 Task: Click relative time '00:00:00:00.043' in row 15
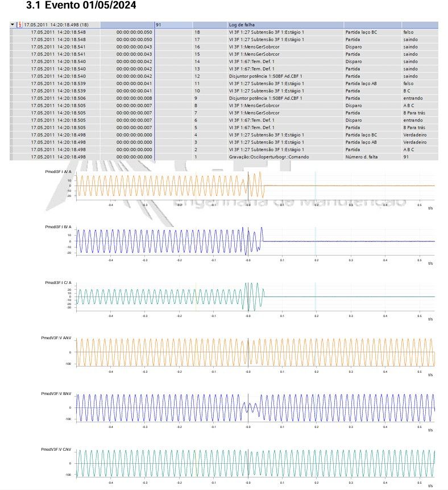coord(134,54)
